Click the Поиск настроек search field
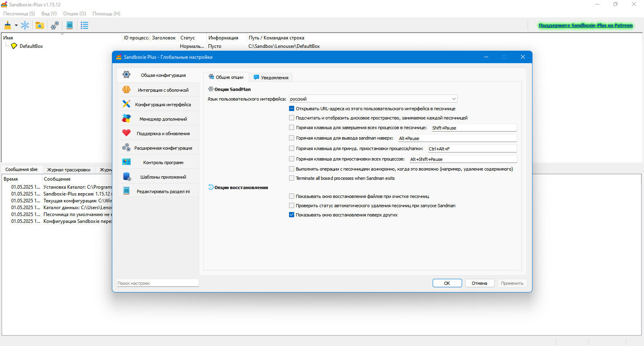This screenshot has width=644, height=346. pos(158,283)
